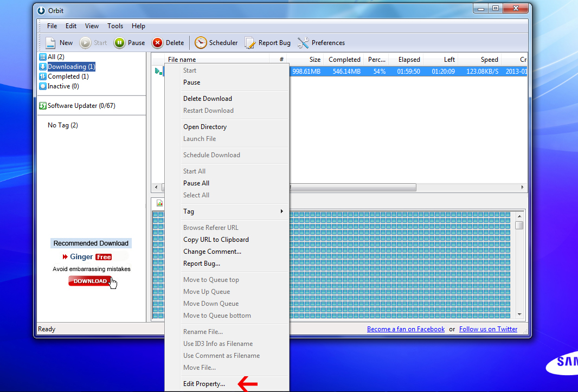Click the green Pause toolbar icon
This screenshot has width=578, height=392.
pyautogui.click(x=119, y=43)
